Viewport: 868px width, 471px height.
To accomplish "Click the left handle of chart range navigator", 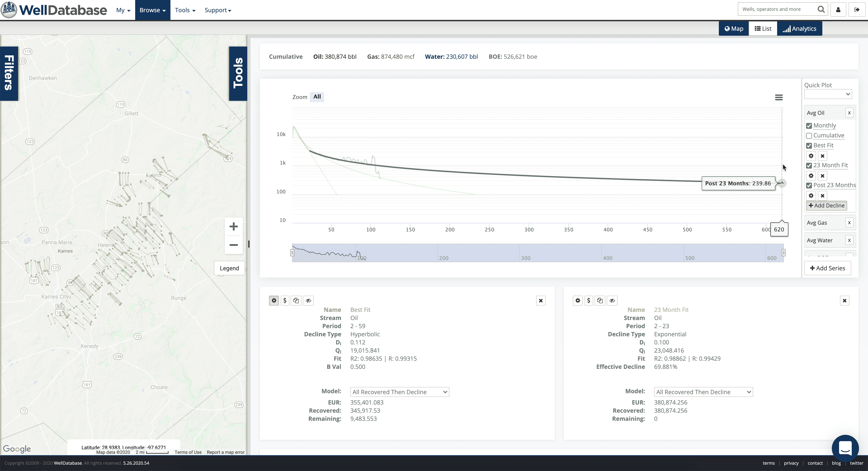I will pos(292,253).
